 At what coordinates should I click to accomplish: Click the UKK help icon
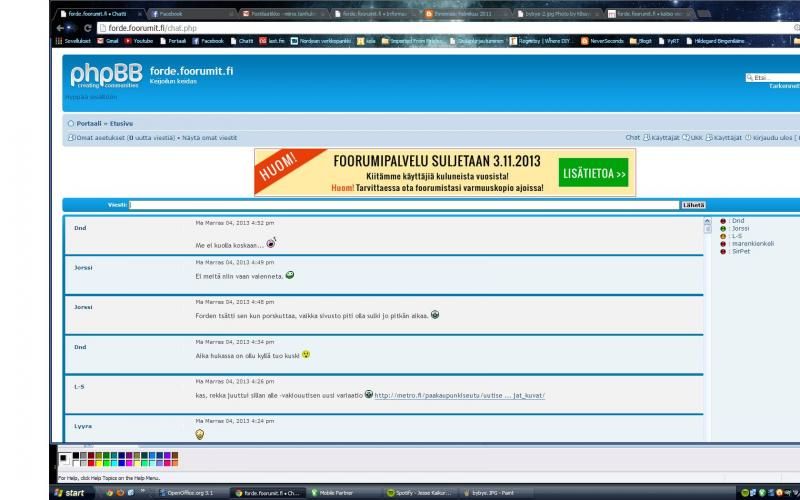[x=686, y=138]
